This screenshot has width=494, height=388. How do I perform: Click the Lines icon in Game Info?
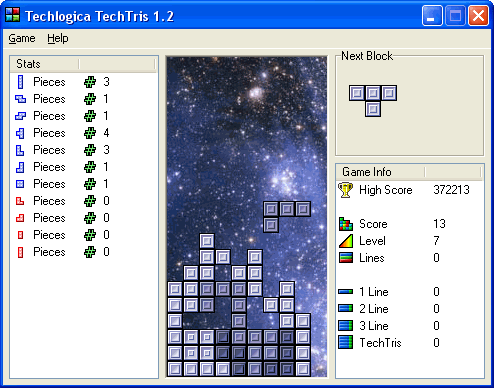346,258
